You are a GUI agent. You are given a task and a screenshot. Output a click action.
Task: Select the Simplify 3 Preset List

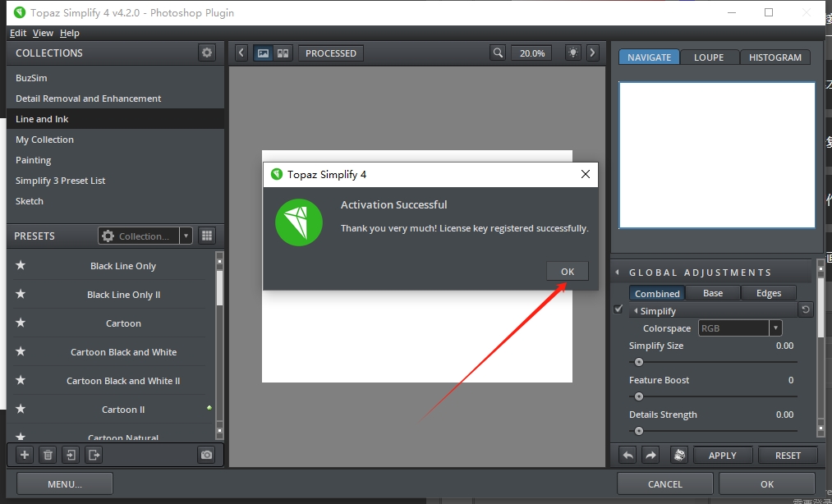115,181
